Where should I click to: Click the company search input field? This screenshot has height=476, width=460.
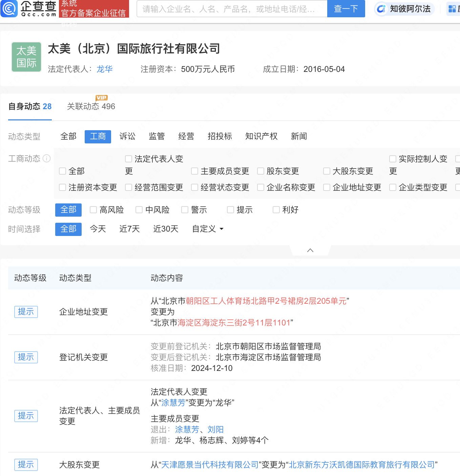click(x=232, y=9)
